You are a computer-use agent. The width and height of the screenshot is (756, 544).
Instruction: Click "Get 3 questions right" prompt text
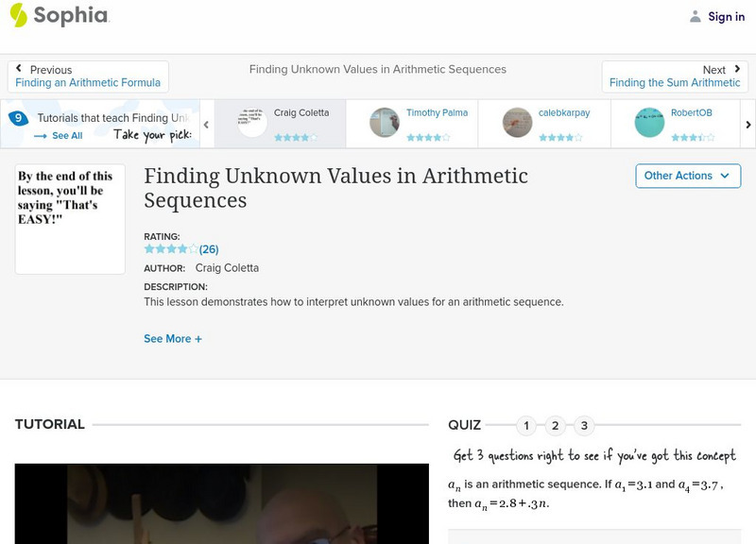(594, 456)
